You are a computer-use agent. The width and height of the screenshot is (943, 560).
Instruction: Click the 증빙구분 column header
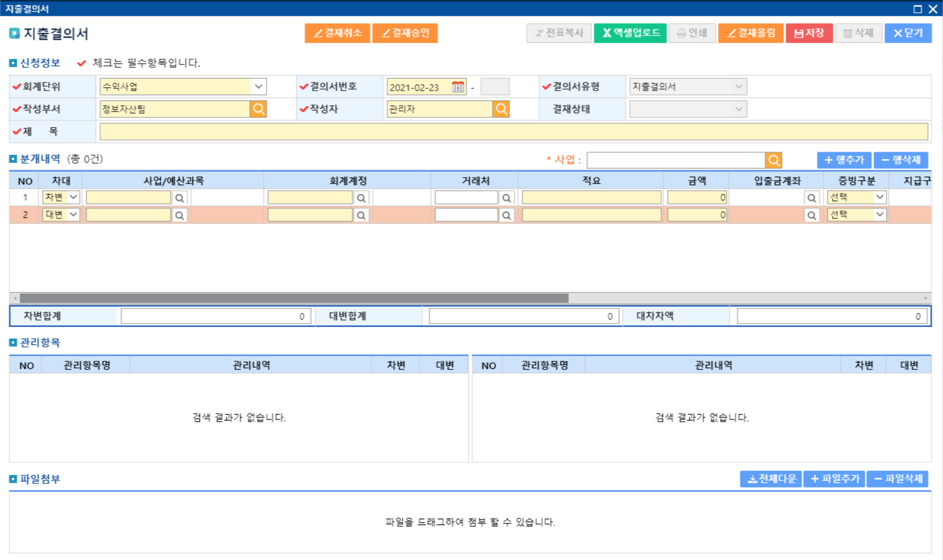856,181
